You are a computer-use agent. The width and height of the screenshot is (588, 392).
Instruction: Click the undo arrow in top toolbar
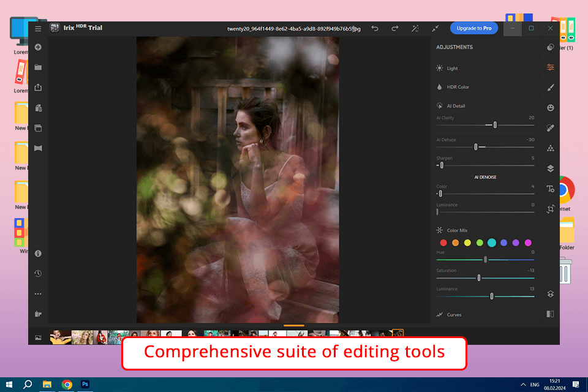point(375,28)
